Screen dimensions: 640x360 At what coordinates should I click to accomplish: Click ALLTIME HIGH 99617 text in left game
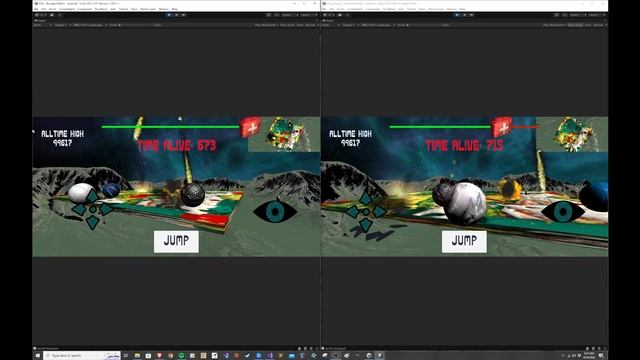point(62,138)
